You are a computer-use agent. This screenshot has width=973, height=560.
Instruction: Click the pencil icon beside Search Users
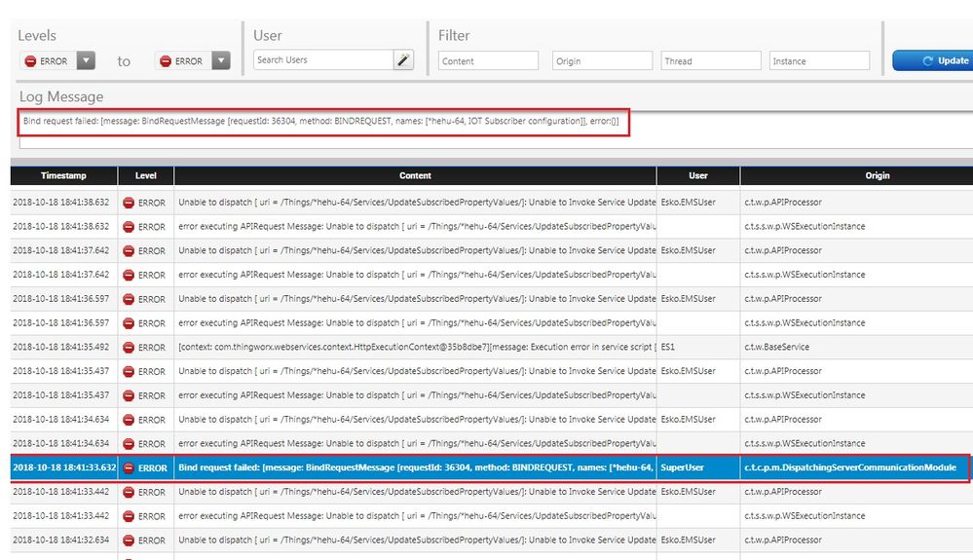tap(403, 60)
